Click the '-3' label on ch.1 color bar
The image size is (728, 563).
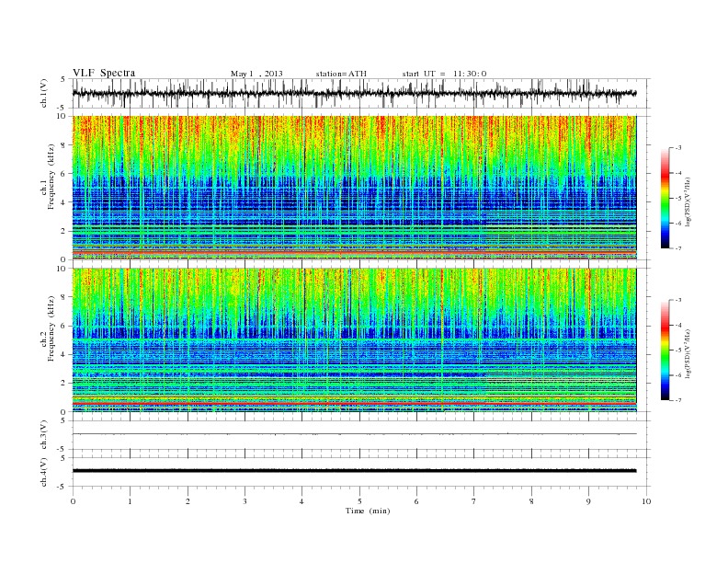(x=678, y=148)
